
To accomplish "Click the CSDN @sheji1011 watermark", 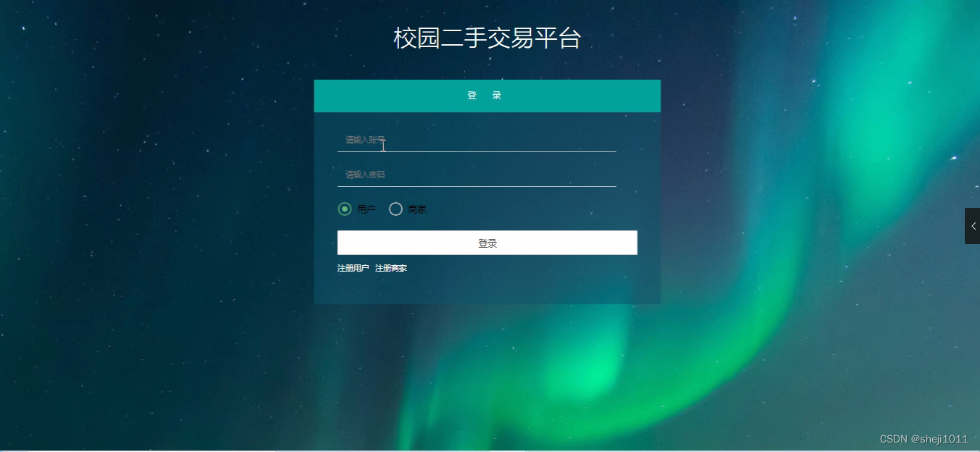I will click(924, 439).
